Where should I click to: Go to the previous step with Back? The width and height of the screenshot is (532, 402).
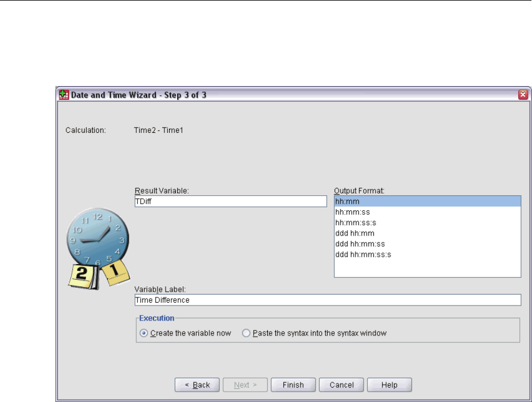tap(197, 385)
